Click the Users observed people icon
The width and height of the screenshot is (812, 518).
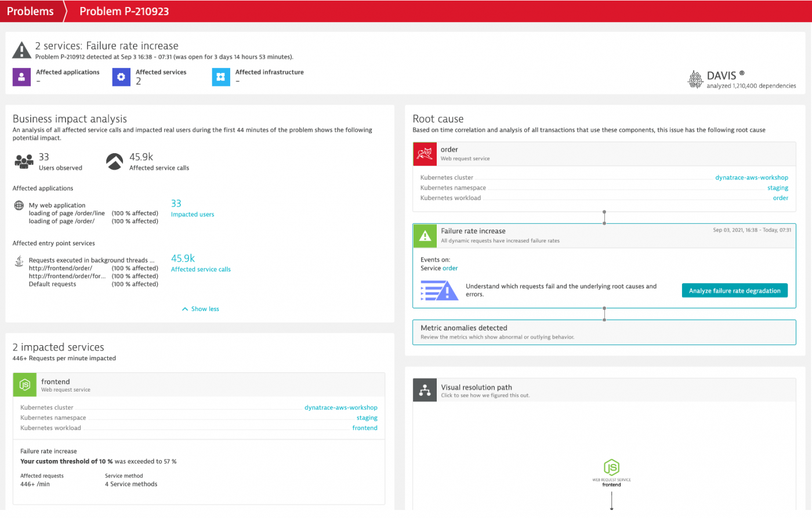click(x=24, y=160)
